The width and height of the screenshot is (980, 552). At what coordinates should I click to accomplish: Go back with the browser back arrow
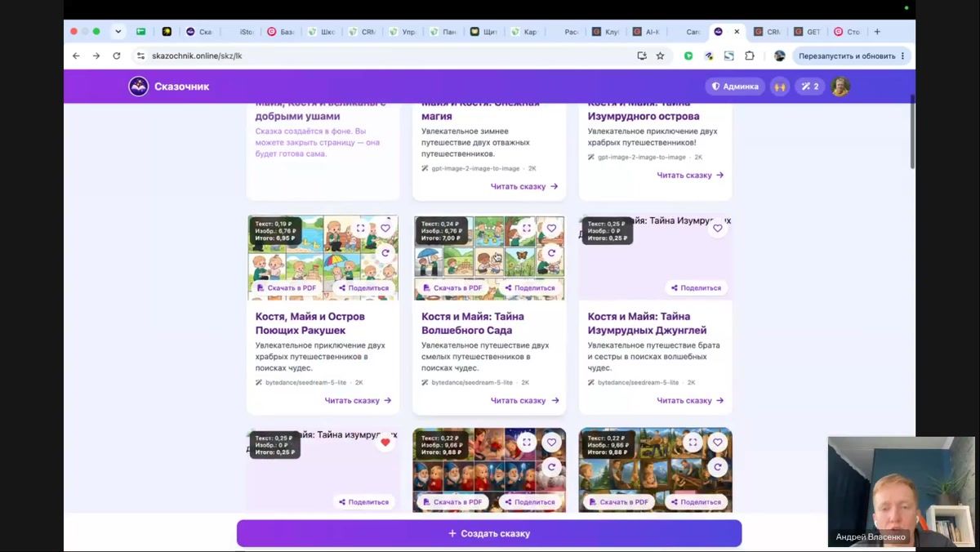coord(76,56)
